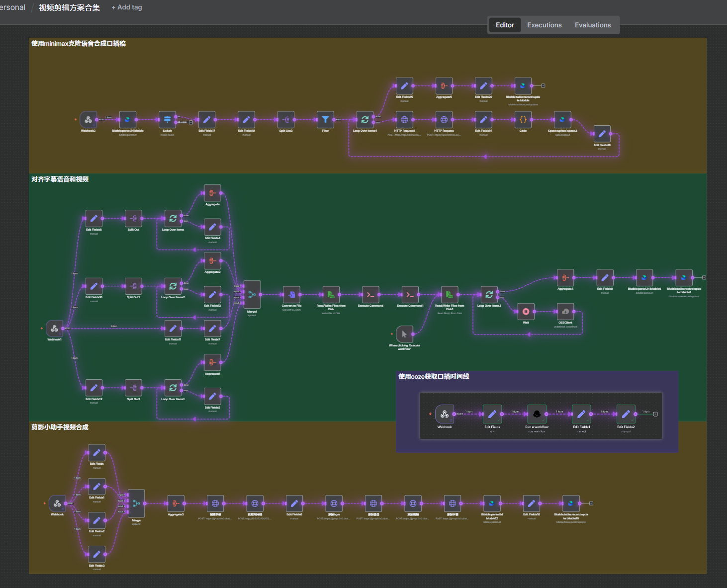Open the Evaluations tab
The image size is (727, 588).
(592, 25)
